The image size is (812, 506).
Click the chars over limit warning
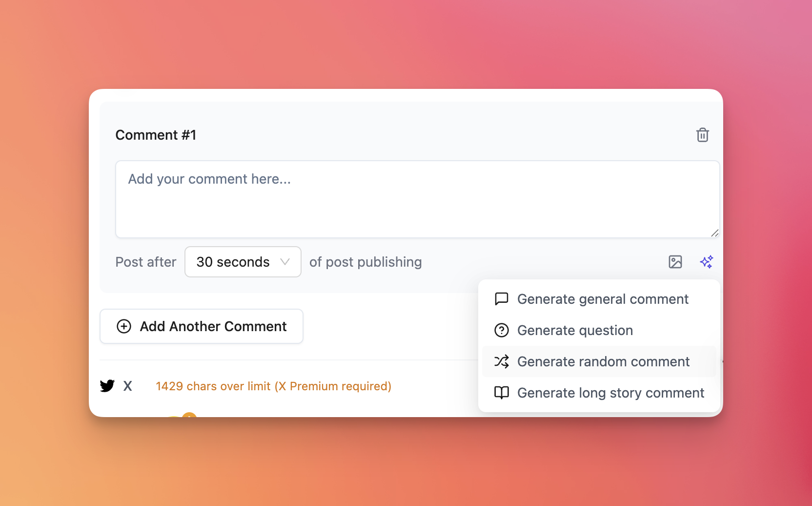click(273, 386)
